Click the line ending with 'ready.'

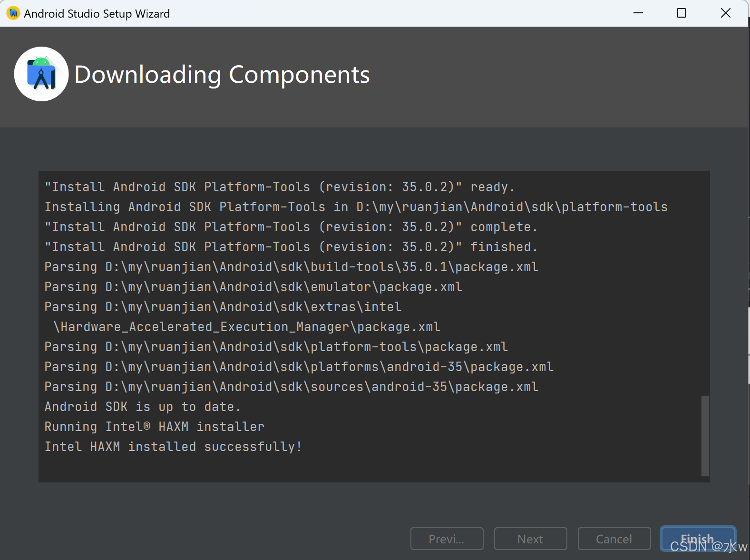click(x=280, y=187)
